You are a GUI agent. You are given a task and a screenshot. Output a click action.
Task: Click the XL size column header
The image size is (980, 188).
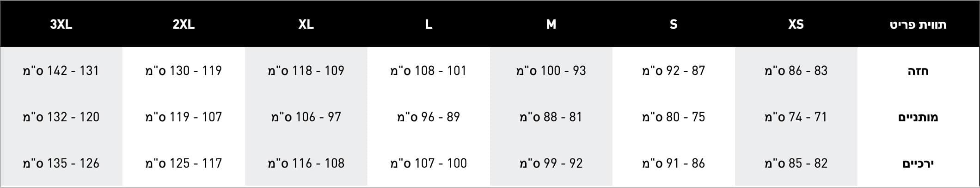click(x=306, y=24)
